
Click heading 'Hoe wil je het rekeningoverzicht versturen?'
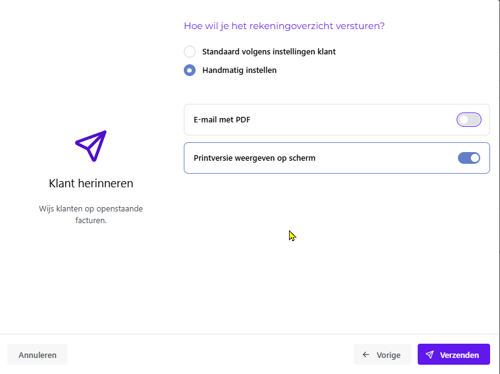(284, 26)
